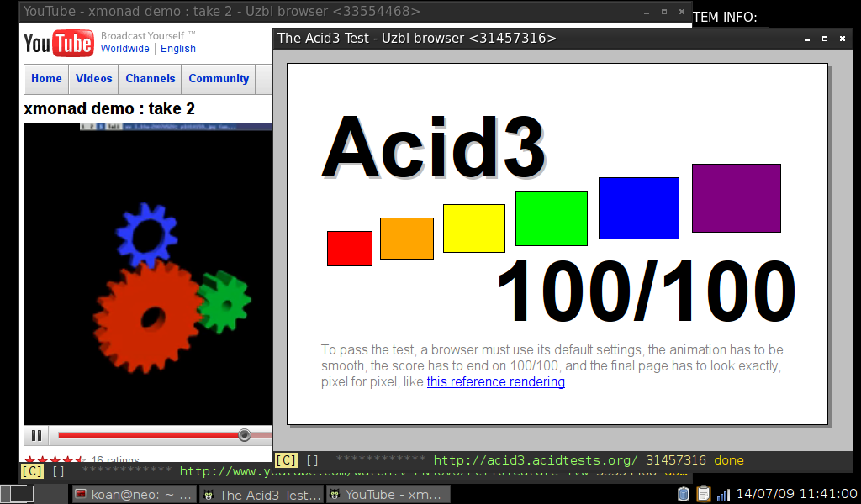Click the red Acid3 square
The width and height of the screenshot is (861, 504).
click(349, 249)
